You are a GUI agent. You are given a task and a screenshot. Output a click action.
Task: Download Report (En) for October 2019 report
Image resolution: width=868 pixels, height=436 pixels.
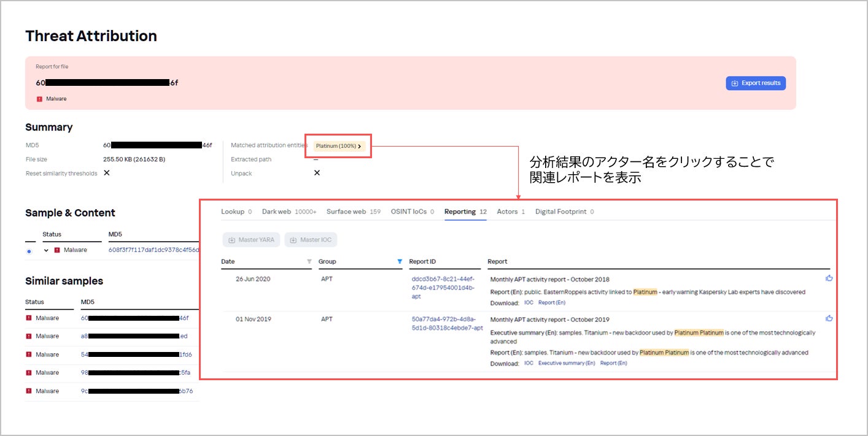614,363
